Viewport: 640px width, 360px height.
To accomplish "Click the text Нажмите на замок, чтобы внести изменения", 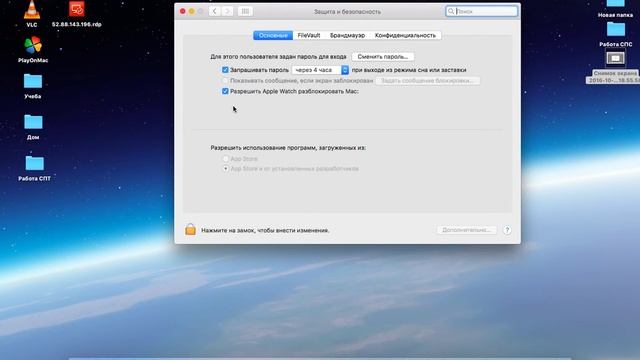I will (265, 230).
